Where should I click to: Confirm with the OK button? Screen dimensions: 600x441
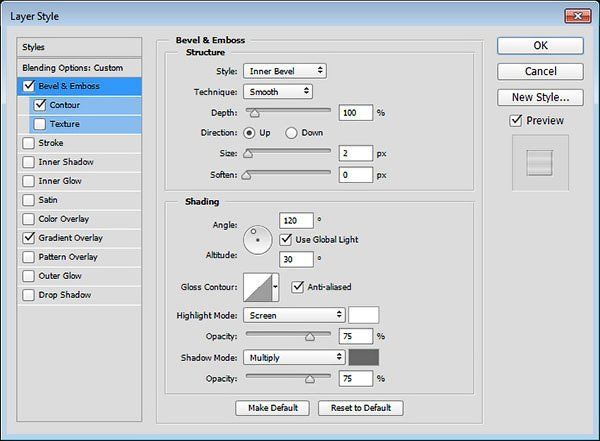(x=540, y=46)
